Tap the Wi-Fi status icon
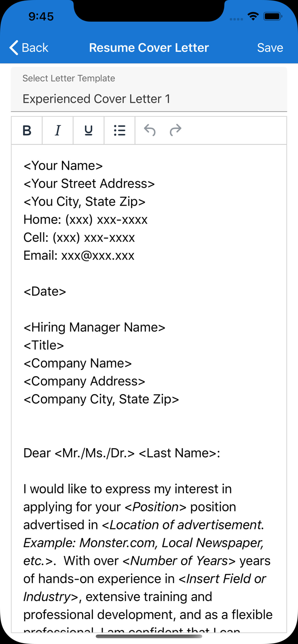Viewport: 298px width, 644px height. [253, 16]
